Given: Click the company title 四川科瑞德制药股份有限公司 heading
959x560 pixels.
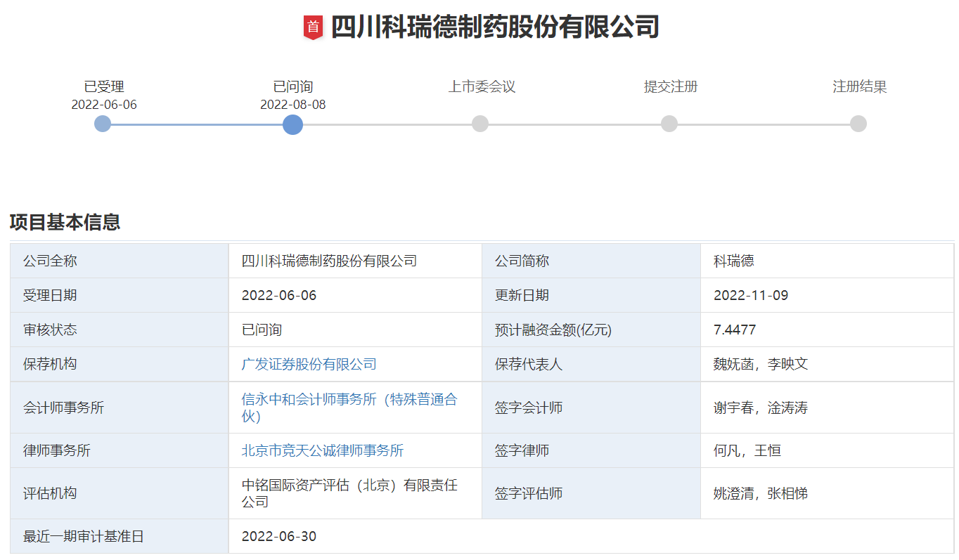Looking at the screenshot, I should click(494, 27).
